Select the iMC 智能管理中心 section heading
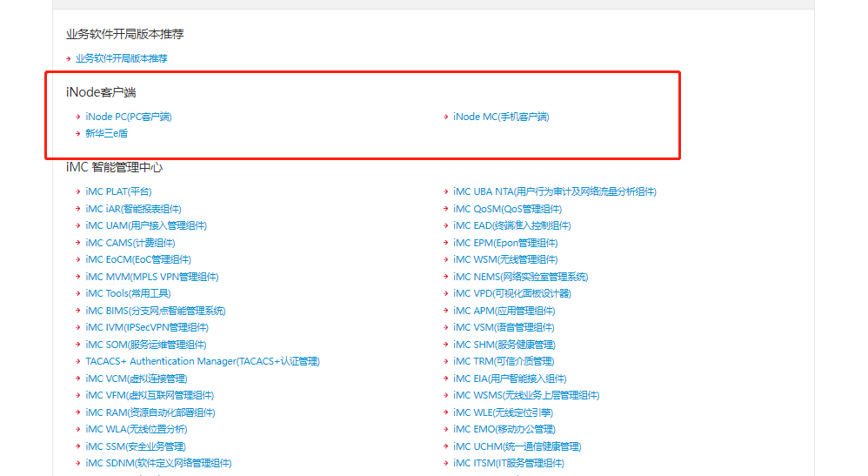The height and width of the screenshot is (476, 868). [114, 167]
